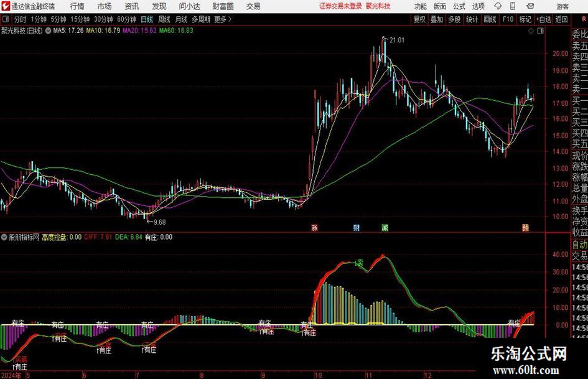Image resolution: width=588 pixels, height=379 pixels.
Task: Toggle the side panel icon at chart top-right
Action: coord(540,31)
